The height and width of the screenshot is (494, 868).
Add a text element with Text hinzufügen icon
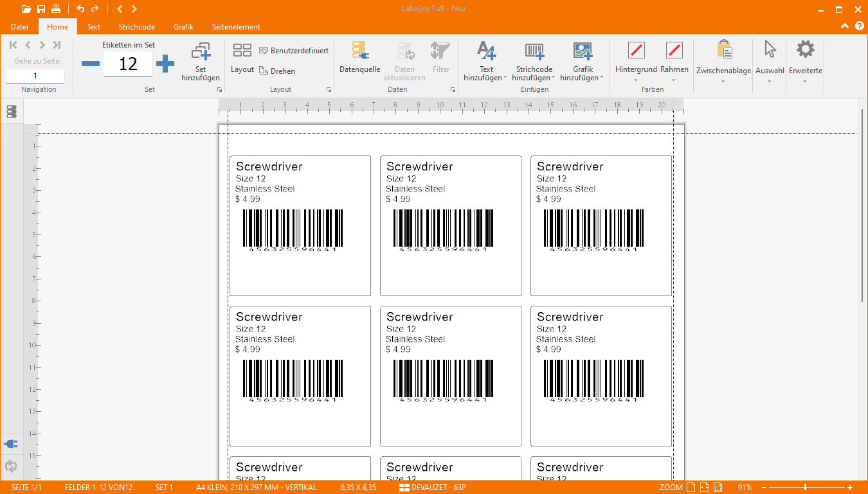(486, 51)
